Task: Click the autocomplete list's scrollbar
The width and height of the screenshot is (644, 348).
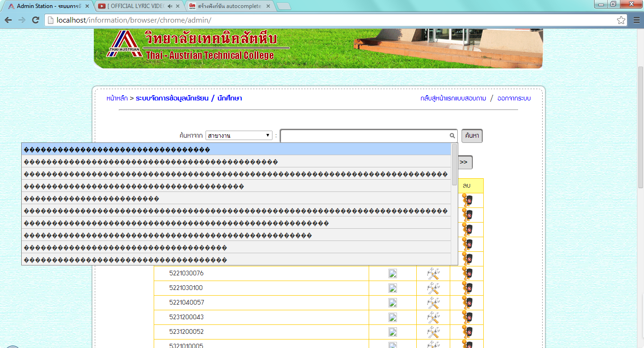Action: click(454, 164)
